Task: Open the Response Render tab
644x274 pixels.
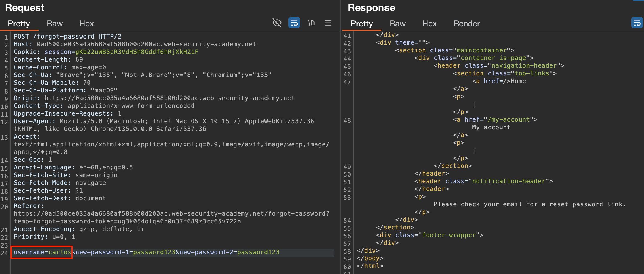Action: (466, 24)
